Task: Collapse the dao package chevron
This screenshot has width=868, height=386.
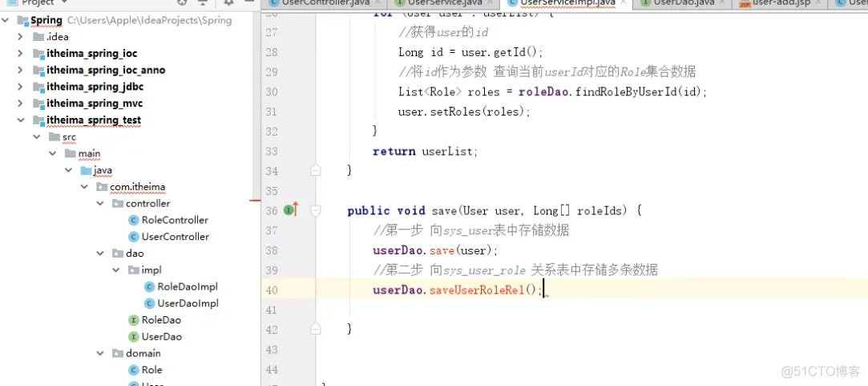Action: pyautogui.click(x=100, y=254)
